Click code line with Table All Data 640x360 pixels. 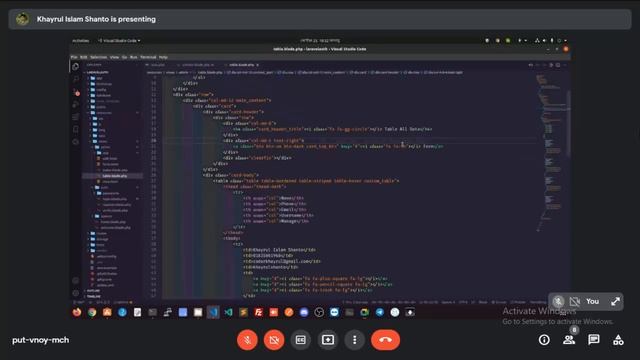(x=332, y=129)
